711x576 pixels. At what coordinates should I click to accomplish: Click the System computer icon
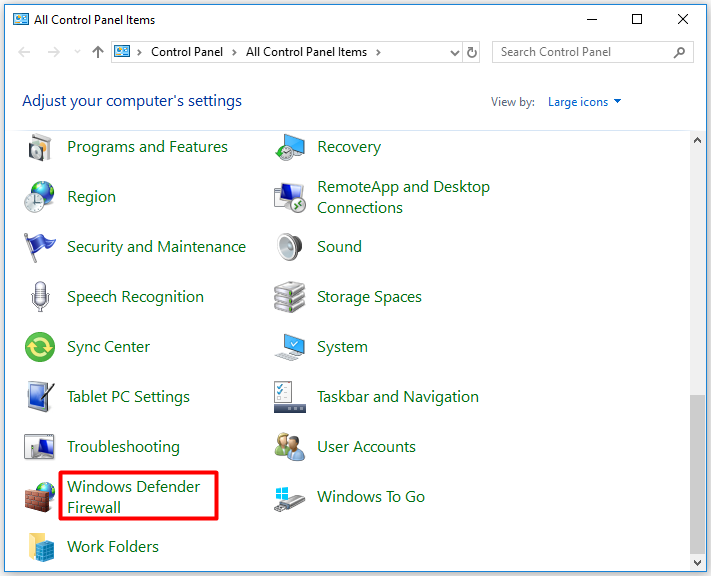click(x=290, y=347)
